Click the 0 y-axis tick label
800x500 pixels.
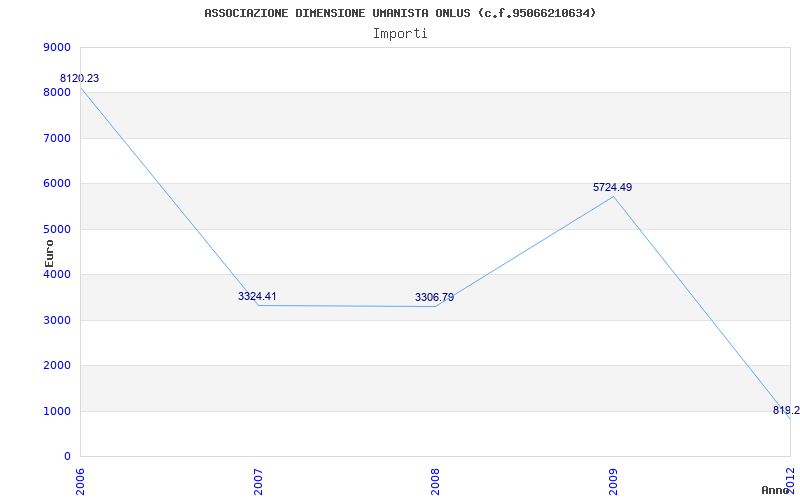[67, 456]
